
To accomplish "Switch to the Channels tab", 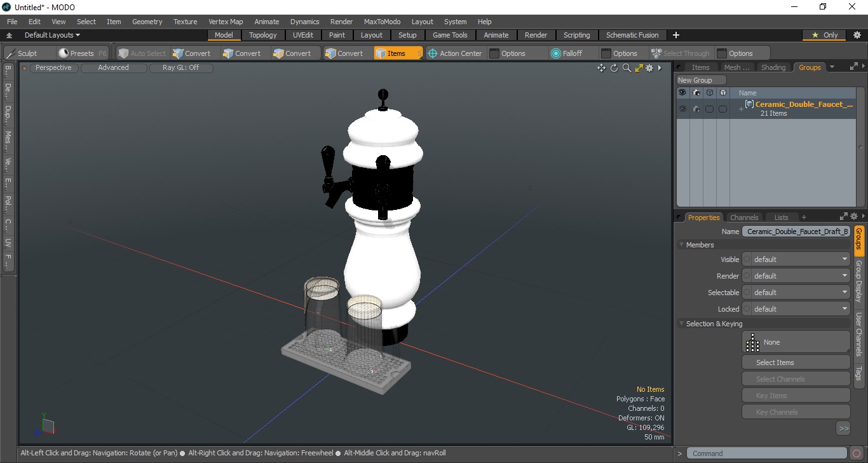I will tap(744, 218).
